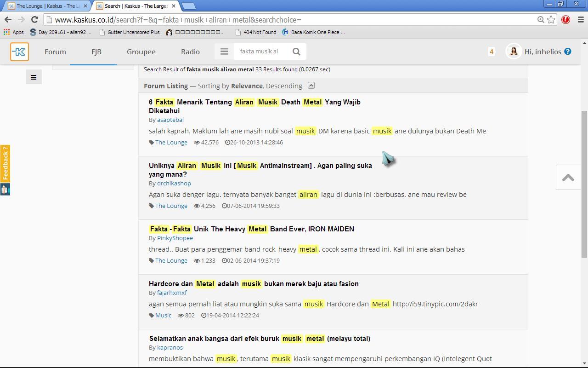This screenshot has height=368, width=588.
Task: Open thread Hardcore dan Metal adalah musik
Action: (254, 284)
